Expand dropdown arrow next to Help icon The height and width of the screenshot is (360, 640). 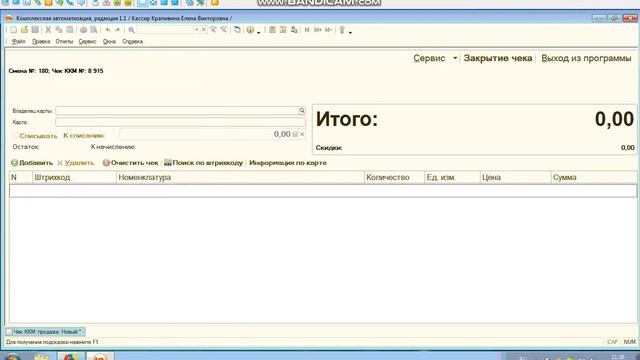(x=258, y=32)
